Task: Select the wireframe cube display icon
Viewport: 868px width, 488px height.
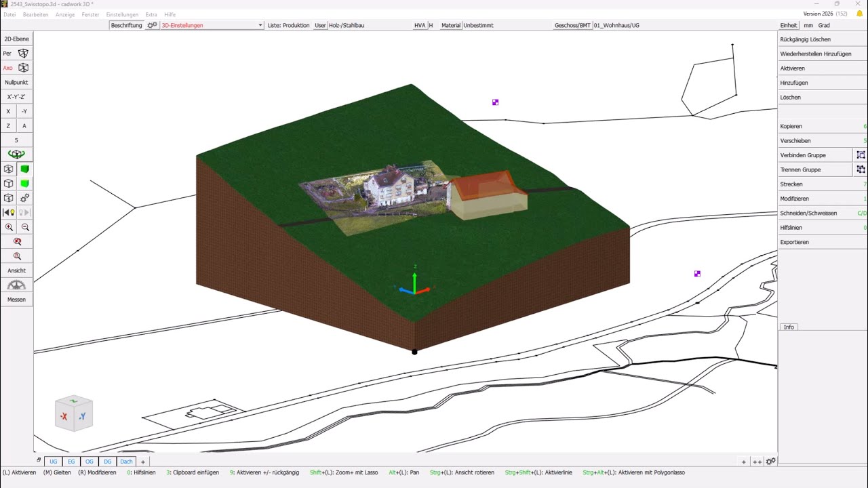Action: click(x=8, y=169)
